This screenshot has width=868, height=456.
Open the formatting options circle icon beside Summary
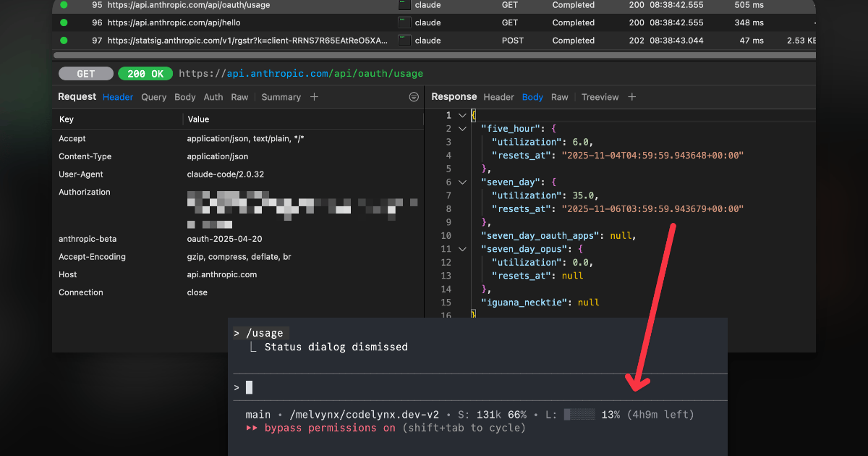click(x=413, y=96)
